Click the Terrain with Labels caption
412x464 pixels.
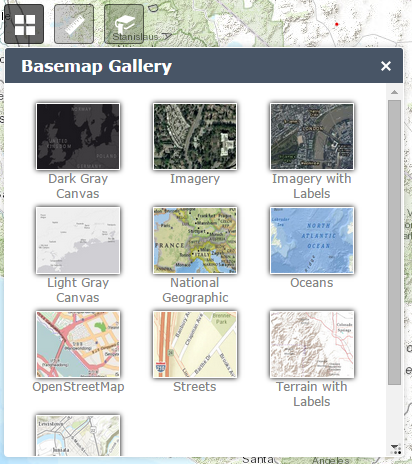[312, 394]
